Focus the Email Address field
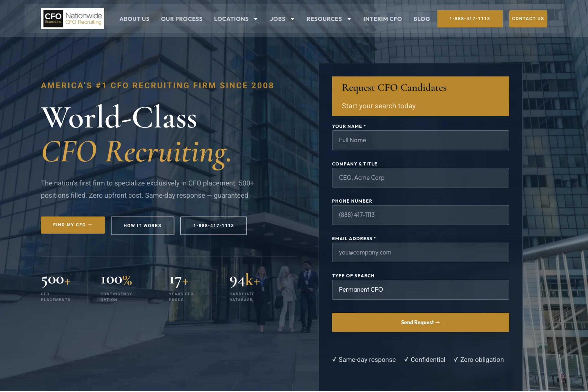Screen dimensions: 588x392 pos(420,253)
